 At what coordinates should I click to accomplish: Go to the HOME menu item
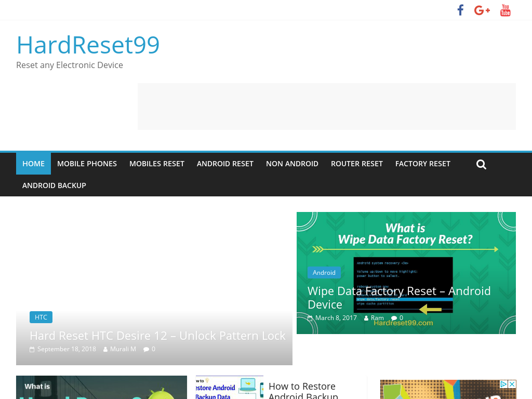pyautogui.click(x=33, y=164)
